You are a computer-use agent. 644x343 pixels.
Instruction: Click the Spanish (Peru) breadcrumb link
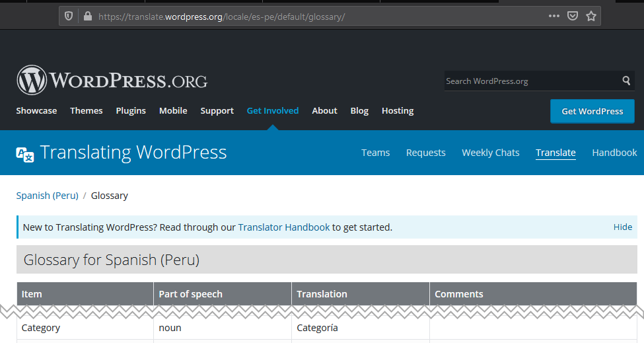click(48, 196)
